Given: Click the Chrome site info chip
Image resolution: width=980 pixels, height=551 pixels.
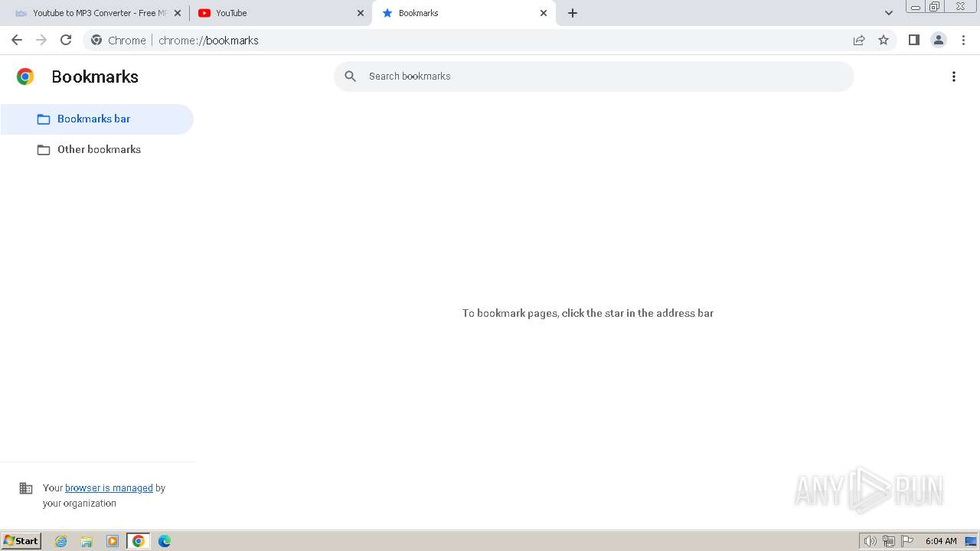Looking at the screenshot, I should [118, 41].
